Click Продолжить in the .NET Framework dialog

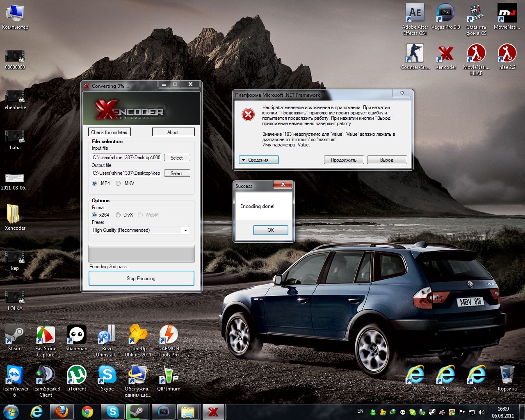pyautogui.click(x=344, y=160)
